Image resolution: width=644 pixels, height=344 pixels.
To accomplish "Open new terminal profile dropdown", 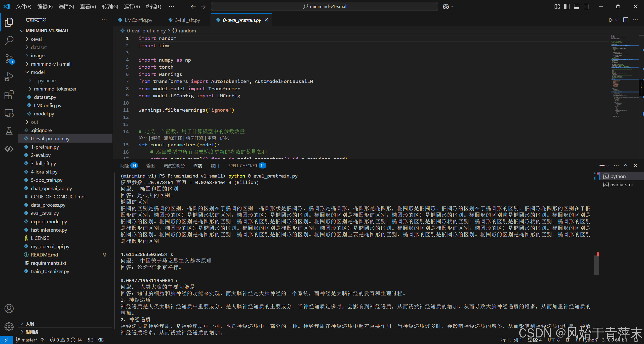I will coord(608,165).
